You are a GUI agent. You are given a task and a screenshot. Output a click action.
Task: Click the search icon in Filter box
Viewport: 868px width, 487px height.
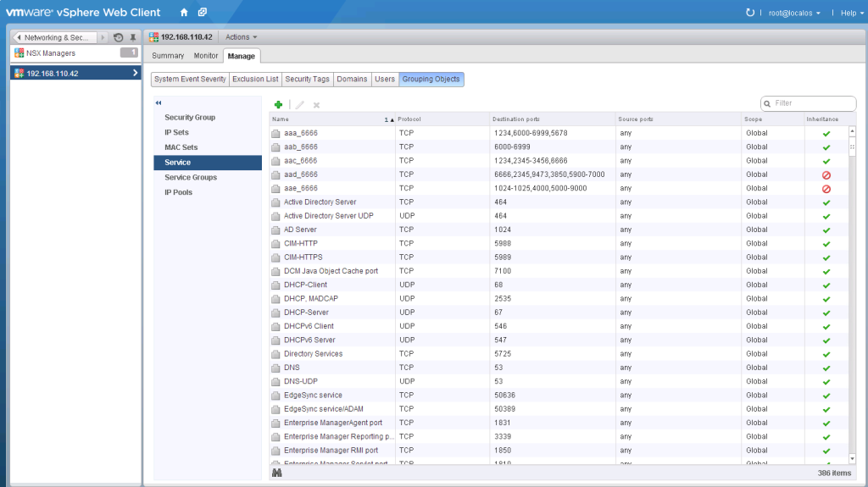(x=767, y=103)
